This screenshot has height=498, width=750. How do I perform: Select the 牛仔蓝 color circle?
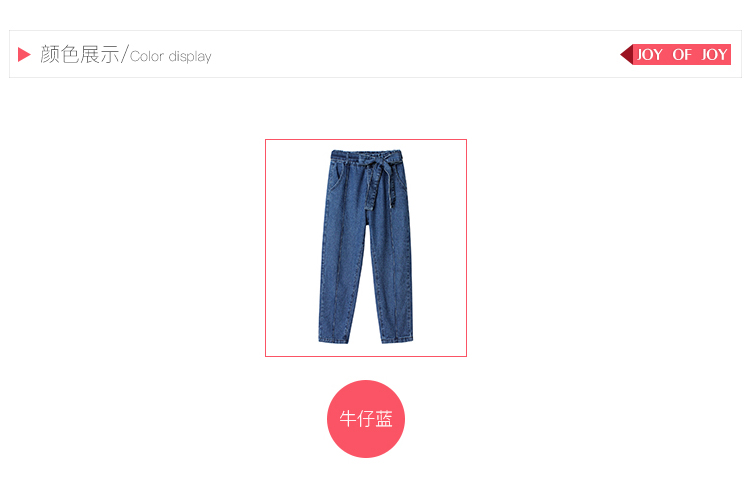(x=366, y=419)
